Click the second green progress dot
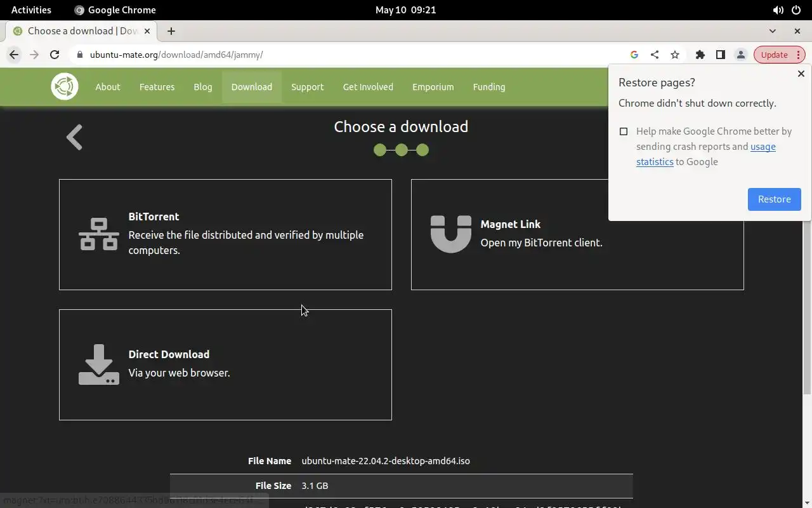Image resolution: width=812 pixels, height=508 pixels. [x=401, y=150]
